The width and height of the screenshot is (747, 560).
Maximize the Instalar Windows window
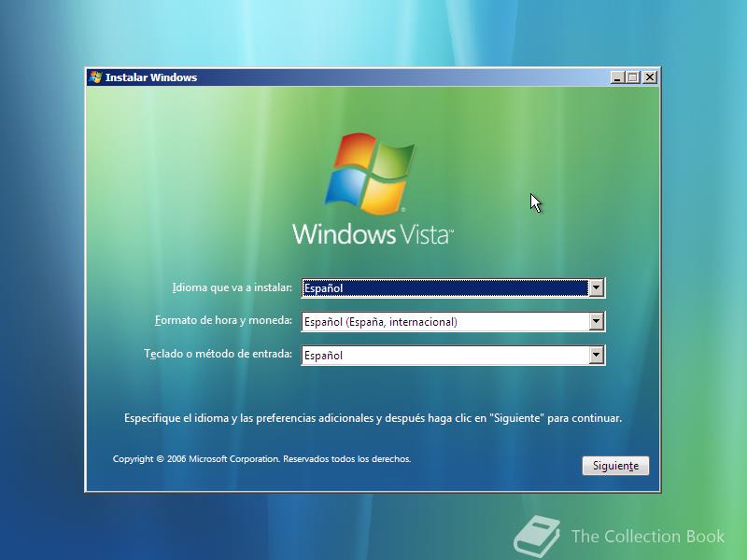[633, 77]
